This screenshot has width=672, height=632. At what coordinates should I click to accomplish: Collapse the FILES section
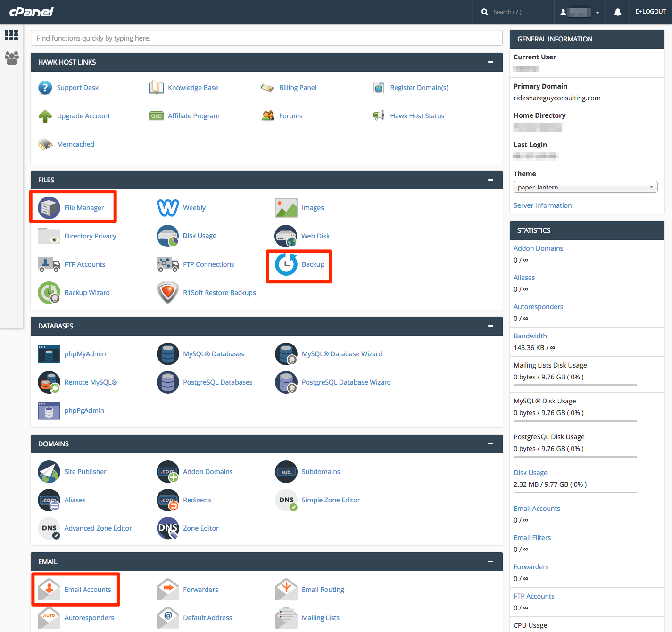[489, 180]
